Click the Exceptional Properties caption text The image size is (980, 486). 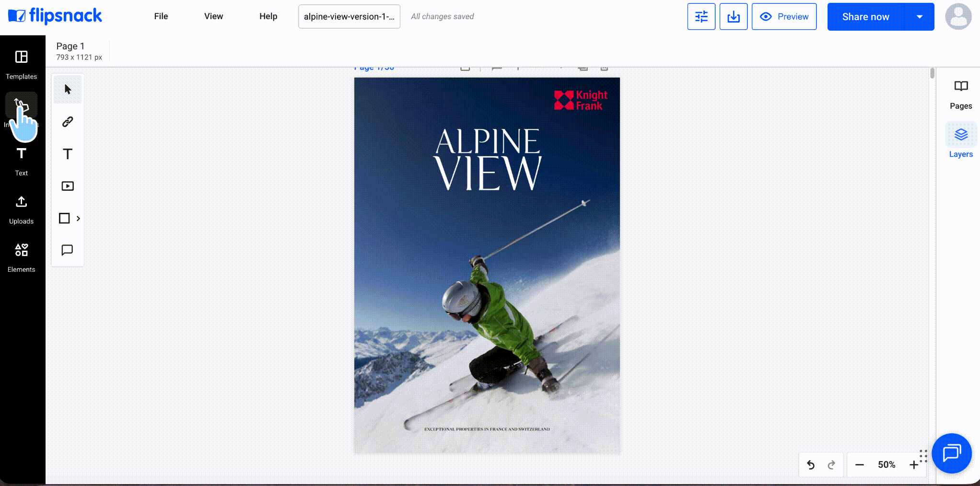(487, 429)
